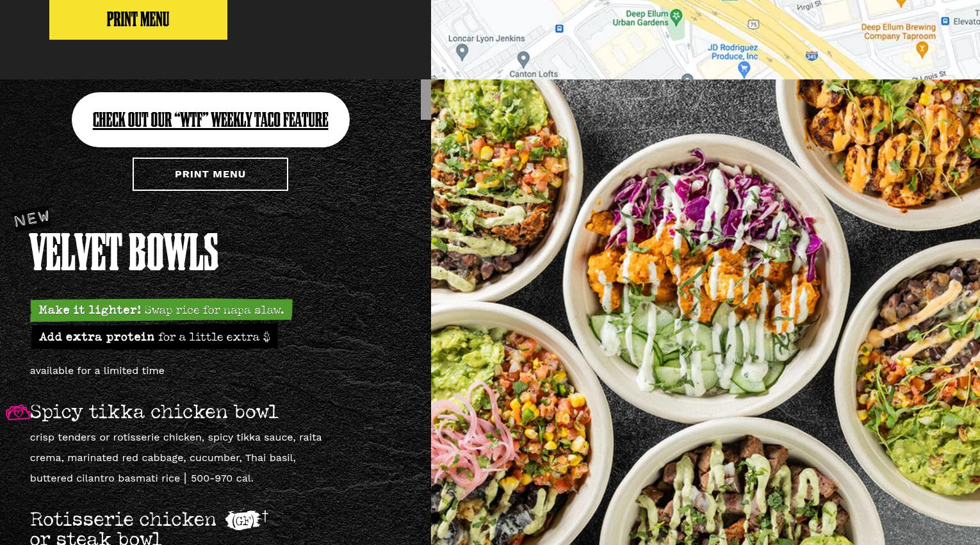Click the yellow PRINT MENU button
Screen dimensions: 980x545
point(138,20)
